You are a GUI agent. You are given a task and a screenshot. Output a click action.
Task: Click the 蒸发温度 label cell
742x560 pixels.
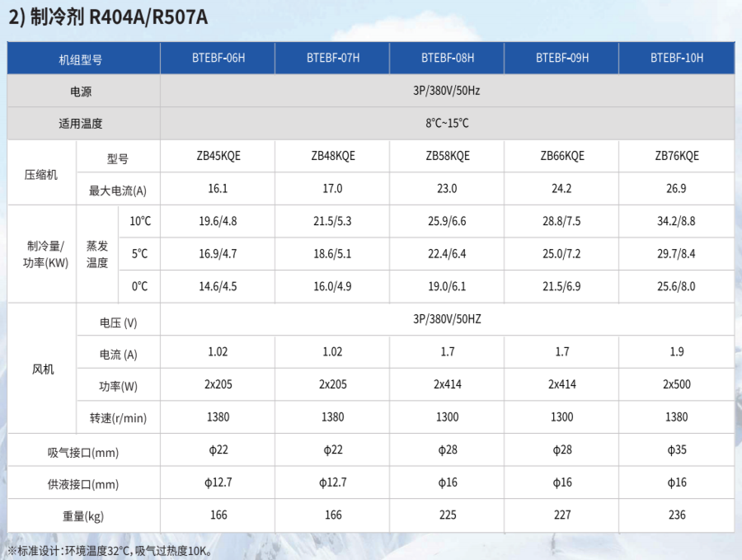97,254
